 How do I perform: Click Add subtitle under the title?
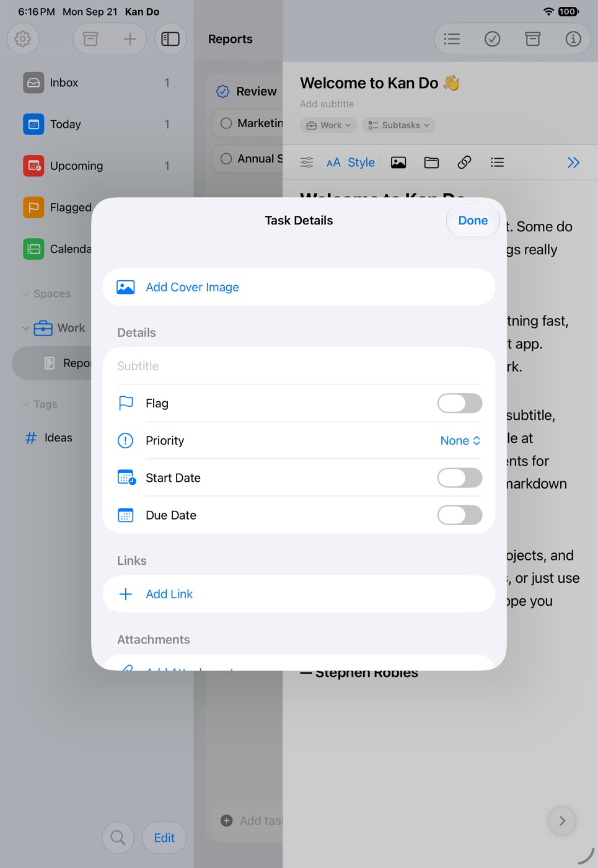click(x=327, y=104)
